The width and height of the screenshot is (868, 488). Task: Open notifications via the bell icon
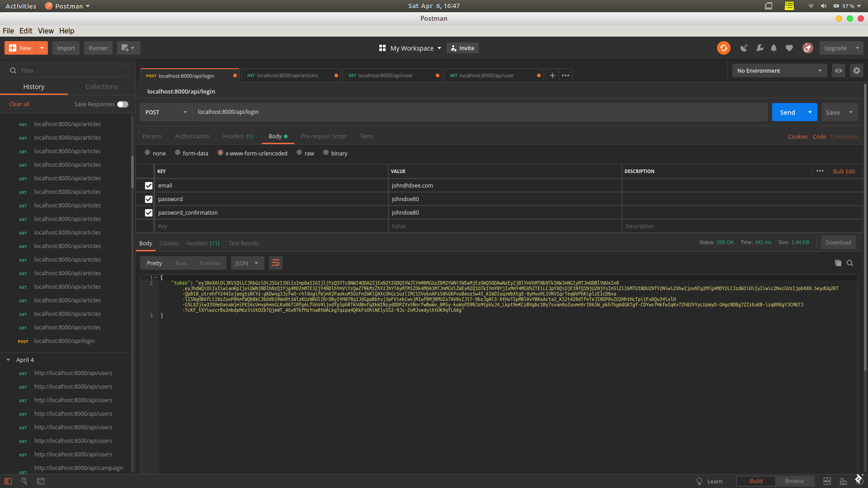pos(774,48)
